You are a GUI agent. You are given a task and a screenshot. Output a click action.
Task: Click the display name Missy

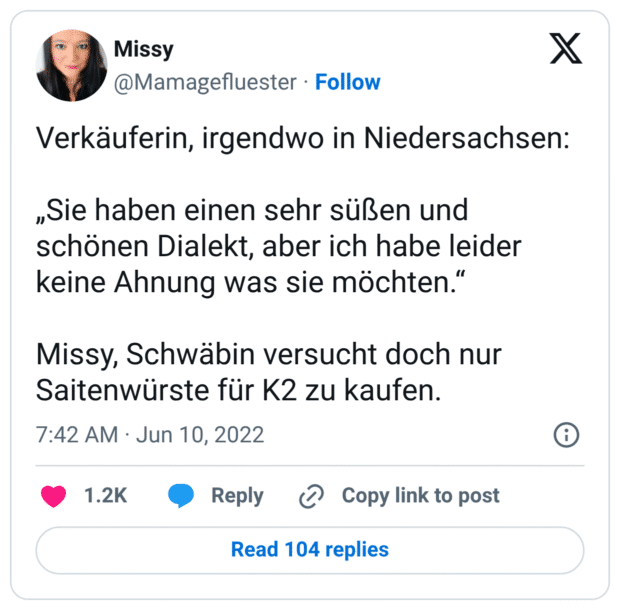coord(143,49)
